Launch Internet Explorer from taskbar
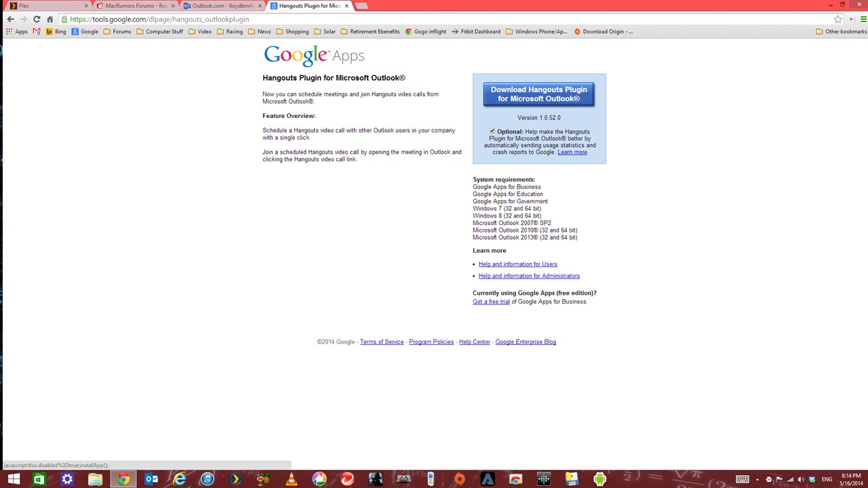Screen dimensions: 868x488 point(179,479)
